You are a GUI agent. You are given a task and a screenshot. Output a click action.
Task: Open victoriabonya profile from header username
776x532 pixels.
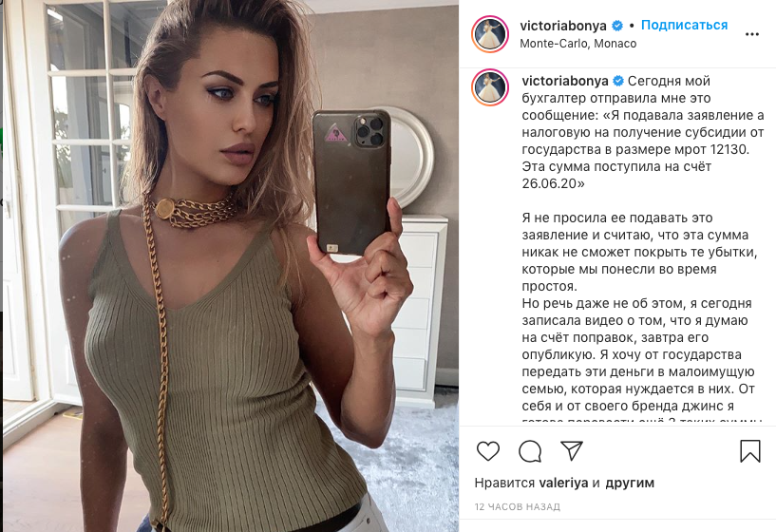562,26
